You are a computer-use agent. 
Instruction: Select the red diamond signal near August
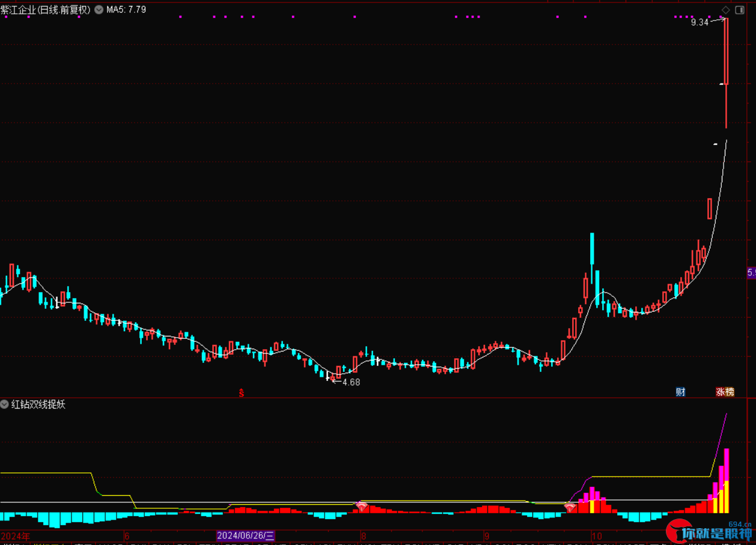click(362, 507)
